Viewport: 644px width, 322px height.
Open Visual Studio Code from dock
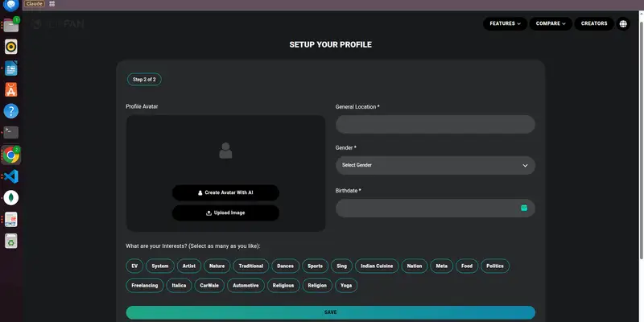coord(11,176)
